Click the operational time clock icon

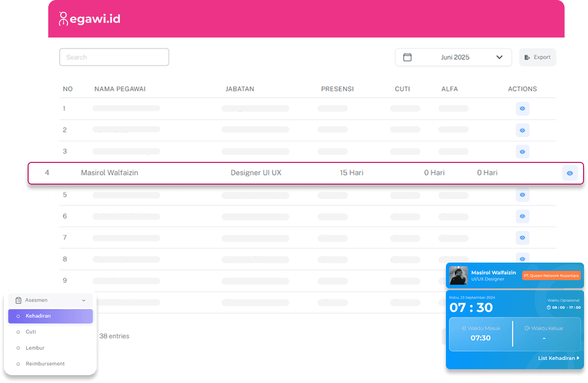click(549, 307)
